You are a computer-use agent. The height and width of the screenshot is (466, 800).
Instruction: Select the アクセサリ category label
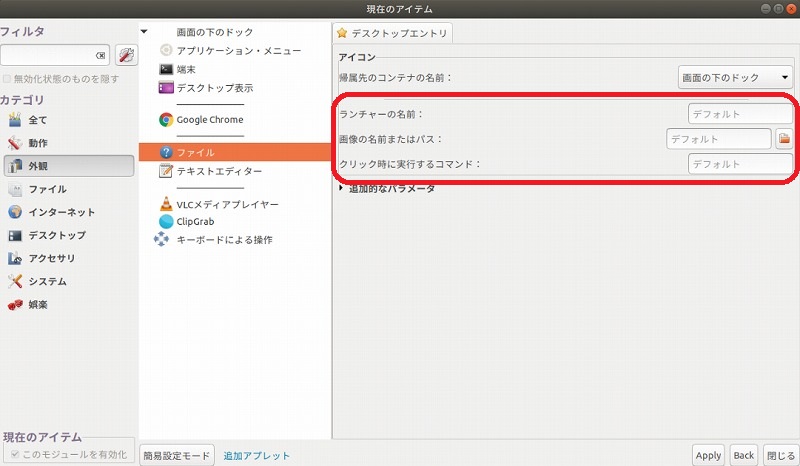pyautogui.click(x=52, y=258)
